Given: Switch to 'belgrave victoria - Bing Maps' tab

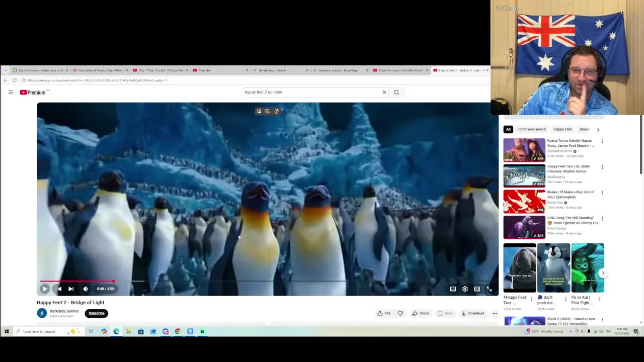Looking at the screenshot, I should tap(341, 70).
